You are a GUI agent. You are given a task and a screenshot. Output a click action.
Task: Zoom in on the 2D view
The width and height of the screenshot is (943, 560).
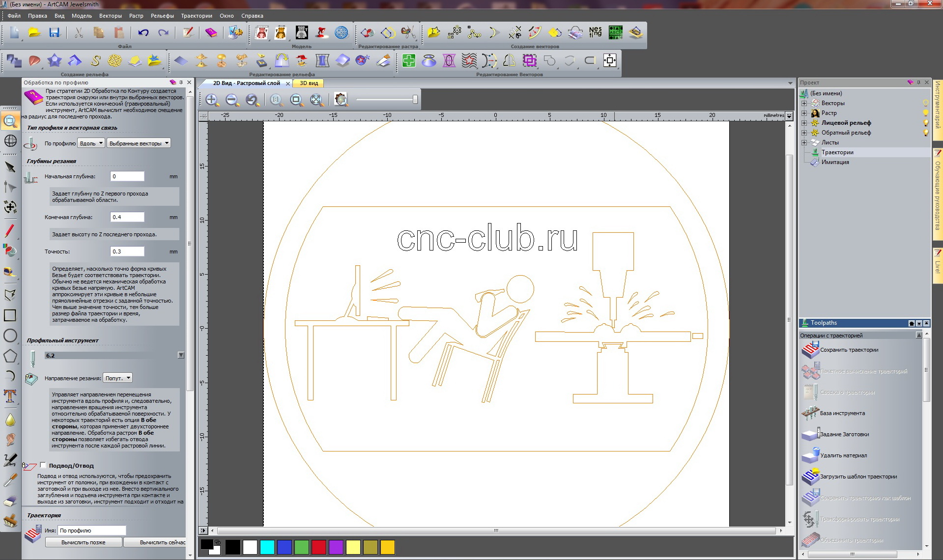[212, 100]
